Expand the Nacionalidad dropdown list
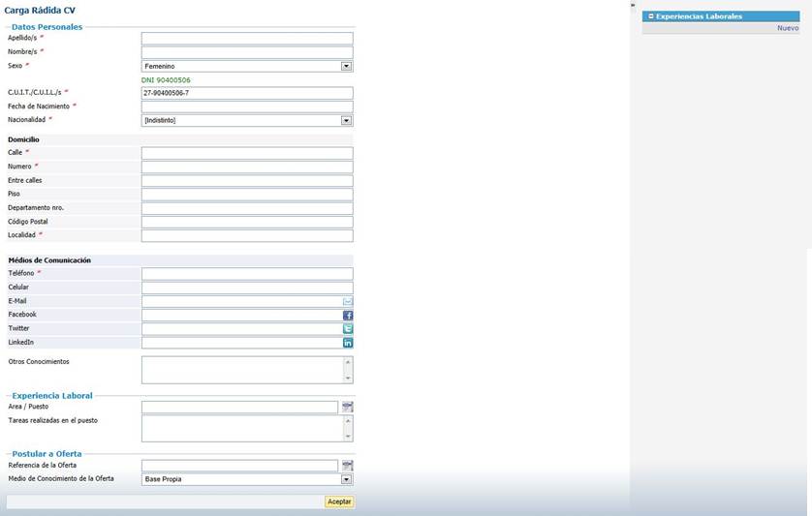 pyautogui.click(x=346, y=121)
